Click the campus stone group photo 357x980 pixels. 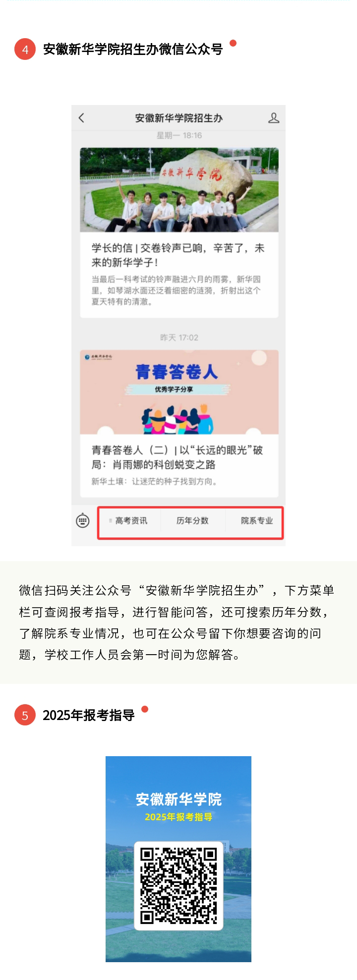pyautogui.click(x=179, y=190)
